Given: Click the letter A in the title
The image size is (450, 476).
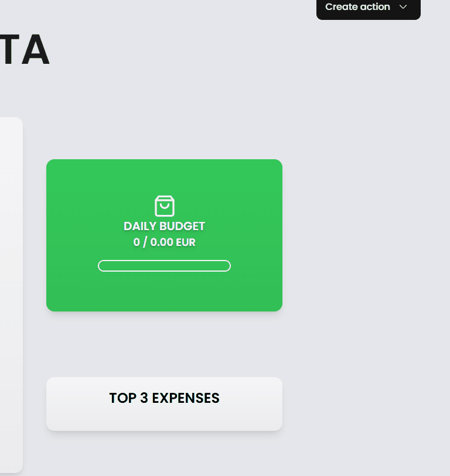Looking at the screenshot, I should [x=36, y=50].
